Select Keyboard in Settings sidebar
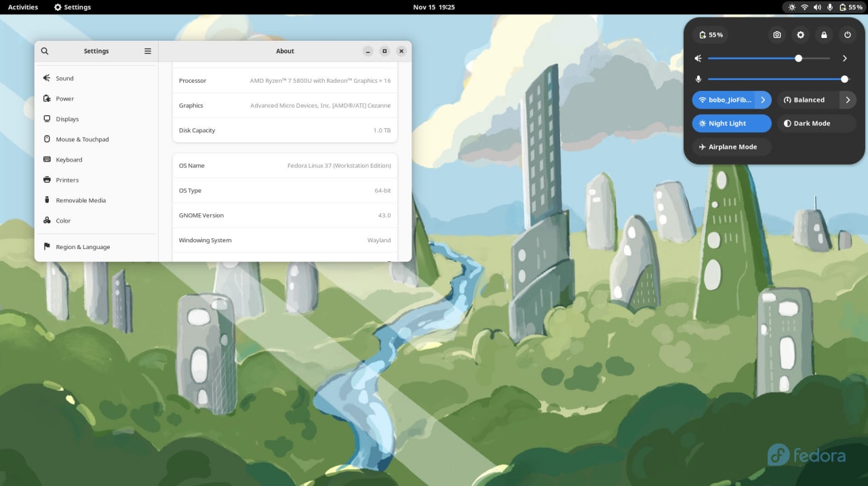868x486 pixels. 96,160
